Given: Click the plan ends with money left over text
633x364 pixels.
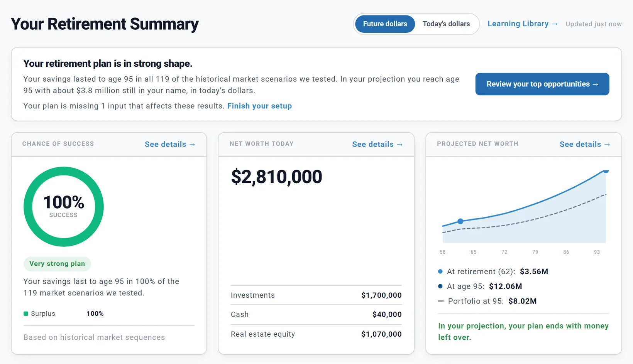Looking at the screenshot, I should (x=523, y=332).
